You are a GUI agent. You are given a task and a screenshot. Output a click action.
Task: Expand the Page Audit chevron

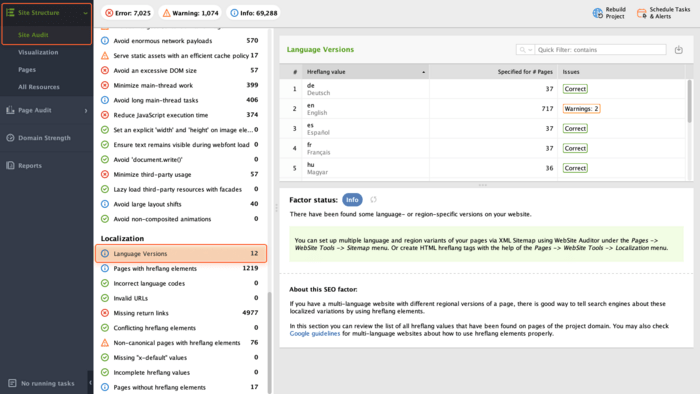[86, 110]
